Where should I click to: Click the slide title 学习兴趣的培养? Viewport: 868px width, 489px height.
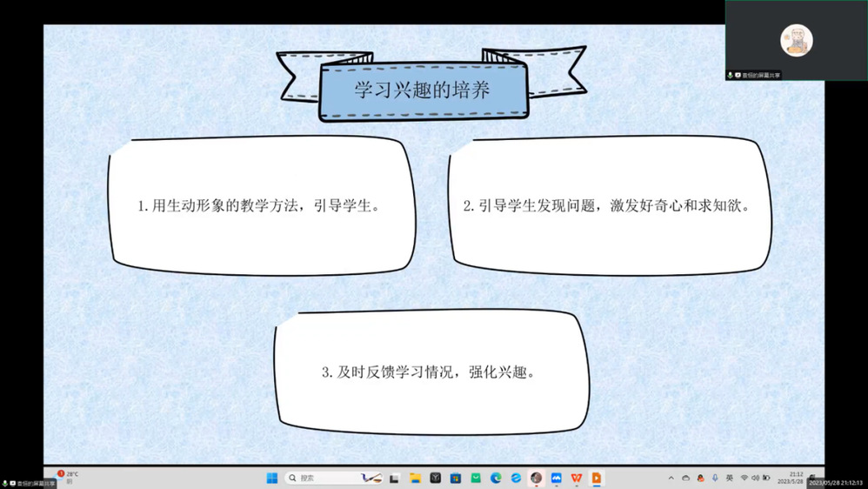[x=427, y=90]
